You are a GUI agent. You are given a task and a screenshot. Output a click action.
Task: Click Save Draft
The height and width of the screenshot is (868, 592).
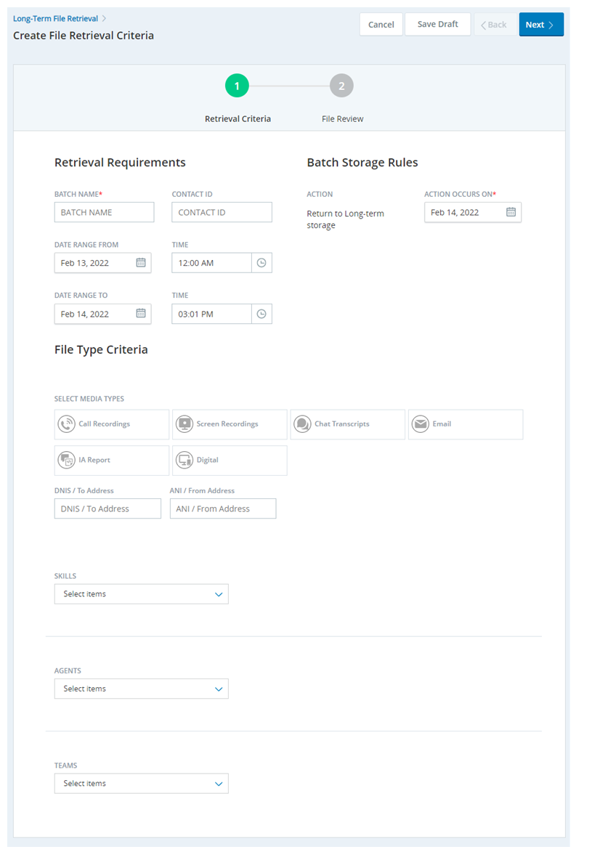point(437,25)
